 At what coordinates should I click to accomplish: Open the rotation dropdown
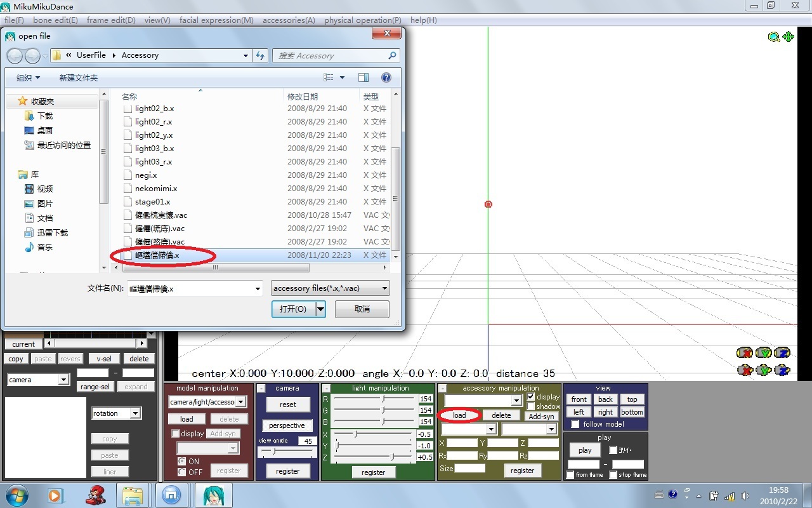pos(116,413)
